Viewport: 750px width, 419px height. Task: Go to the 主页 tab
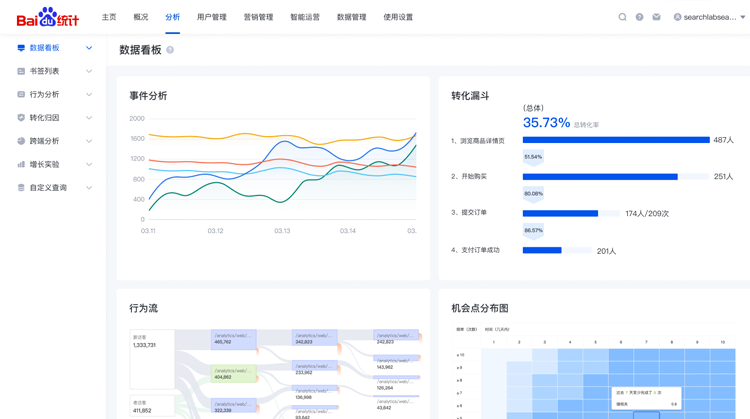pyautogui.click(x=109, y=17)
